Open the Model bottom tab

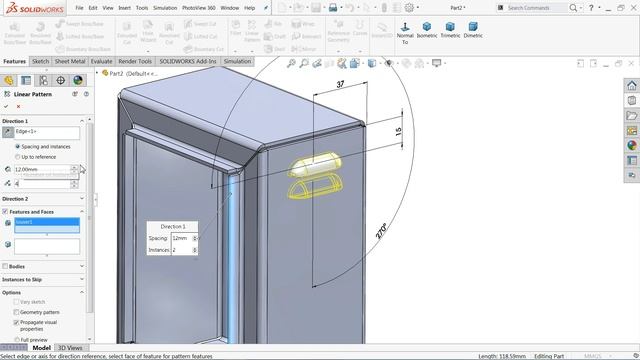tap(41, 348)
